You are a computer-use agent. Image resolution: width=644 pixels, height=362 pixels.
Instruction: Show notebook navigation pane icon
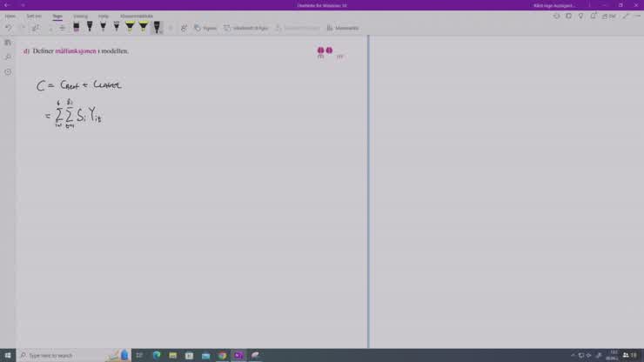pos(8,43)
